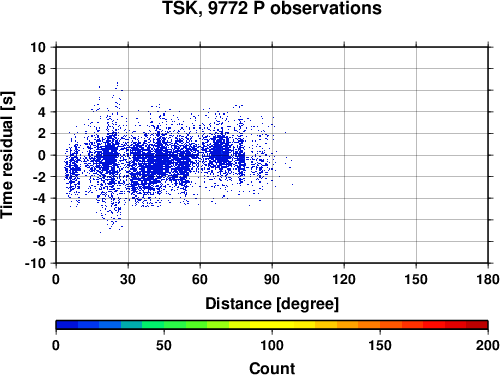Click the y-axis tick label 10
500x375 pixels.
pos(38,47)
